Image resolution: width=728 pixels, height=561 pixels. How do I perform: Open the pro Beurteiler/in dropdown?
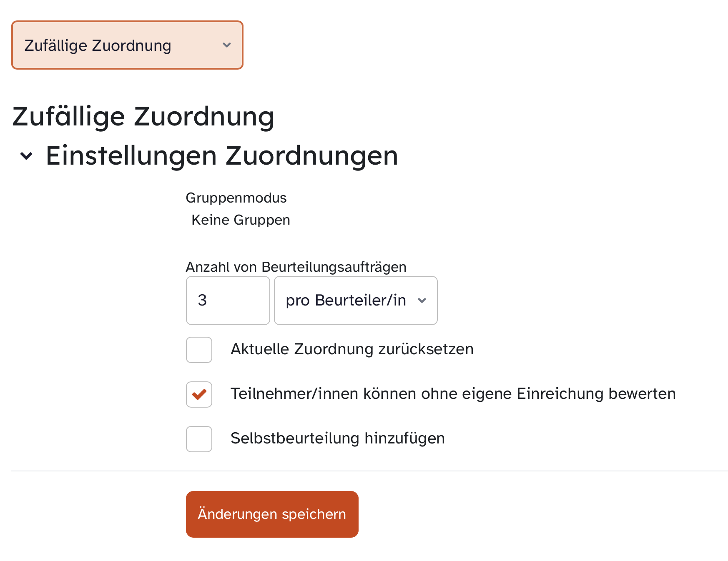click(355, 300)
